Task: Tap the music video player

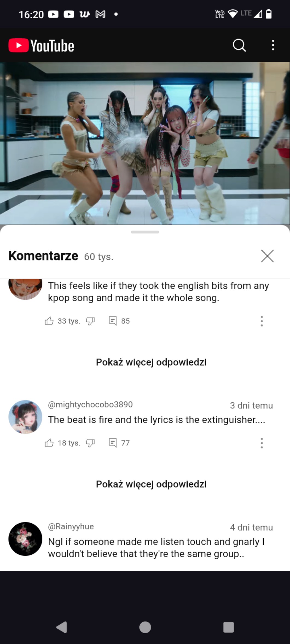Action: (145, 143)
